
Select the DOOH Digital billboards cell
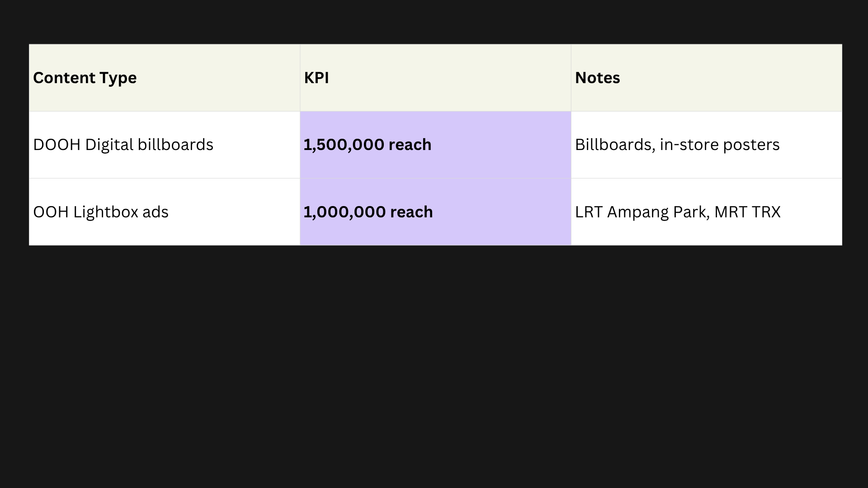[x=165, y=145]
